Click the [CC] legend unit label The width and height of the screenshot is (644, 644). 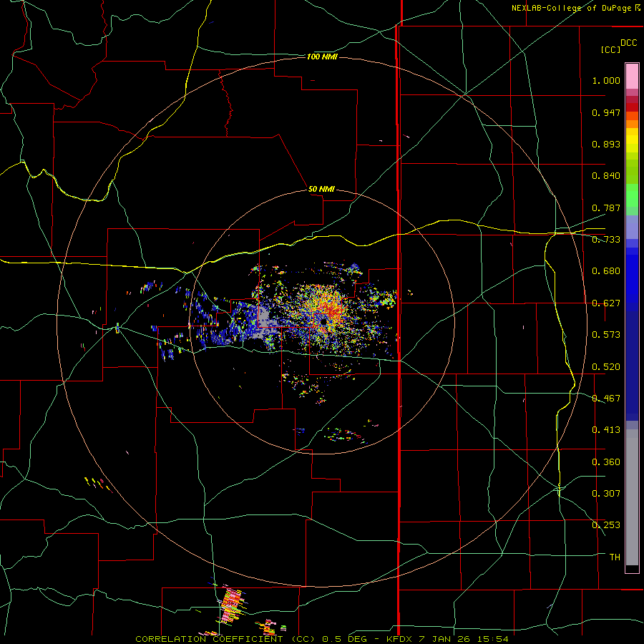(610, 49)
